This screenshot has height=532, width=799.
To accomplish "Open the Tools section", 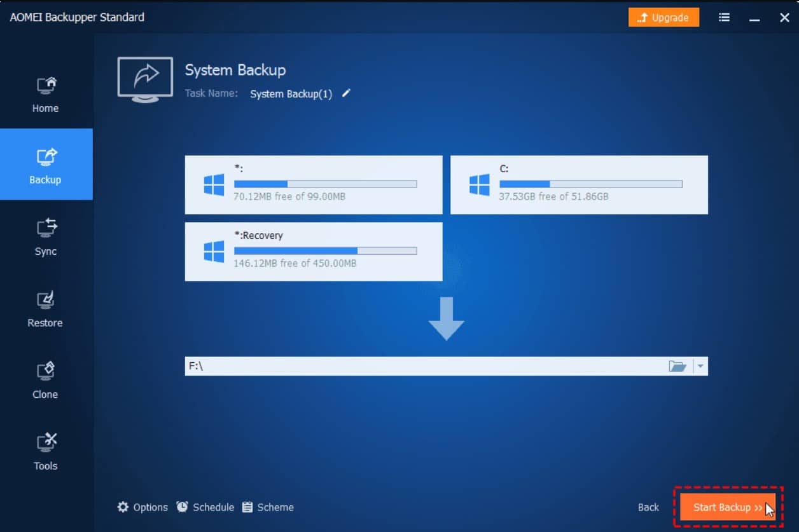I will point(46,451).
